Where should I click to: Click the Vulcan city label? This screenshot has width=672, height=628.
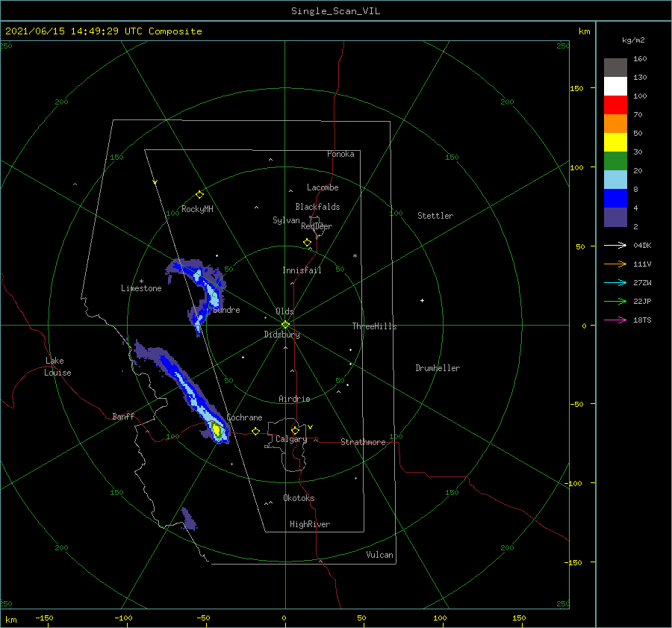(379, 555)
